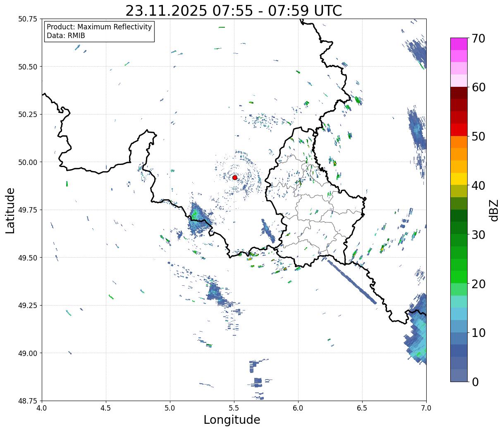
Task: Click the latitude tick label "49.75"
Action: click(27, 210)
